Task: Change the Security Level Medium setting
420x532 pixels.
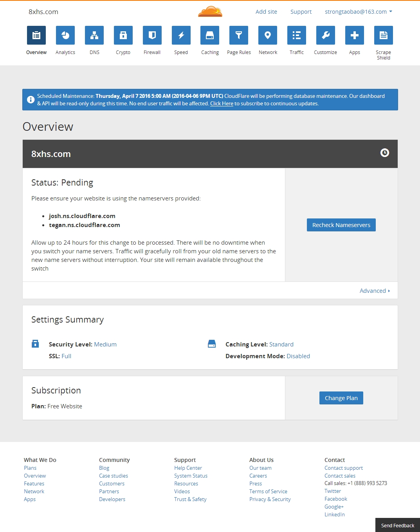Action: tap(105, 344)
